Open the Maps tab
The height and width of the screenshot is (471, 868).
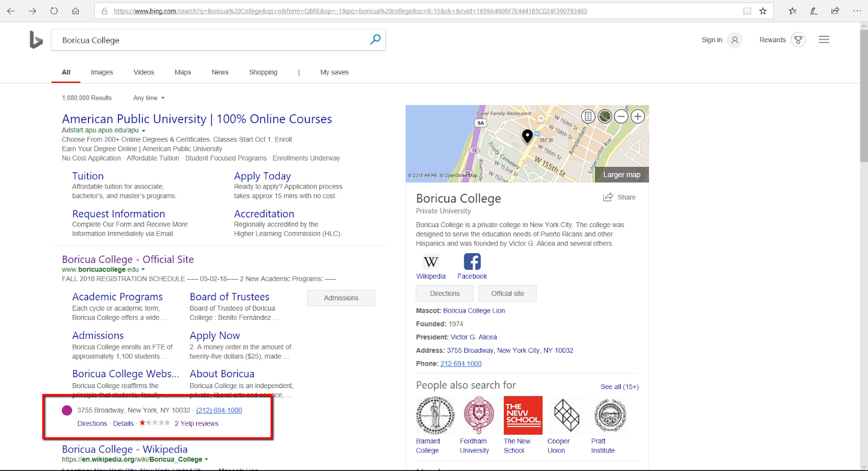183,72
